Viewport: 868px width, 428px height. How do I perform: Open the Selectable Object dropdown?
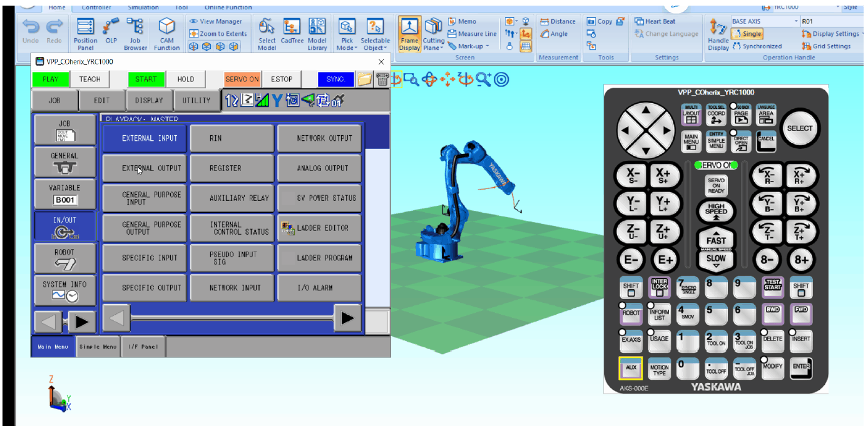click(375, 34)
